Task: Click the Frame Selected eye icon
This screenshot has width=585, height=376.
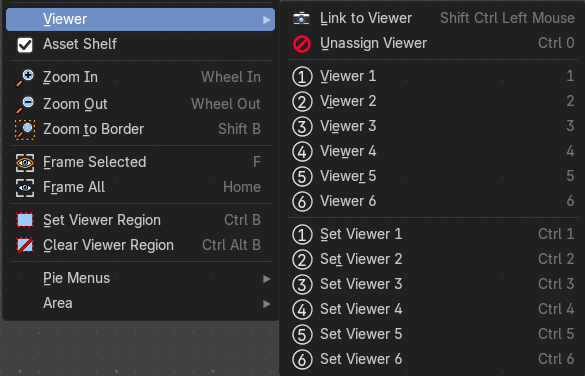Action: (x=25, y=163)
